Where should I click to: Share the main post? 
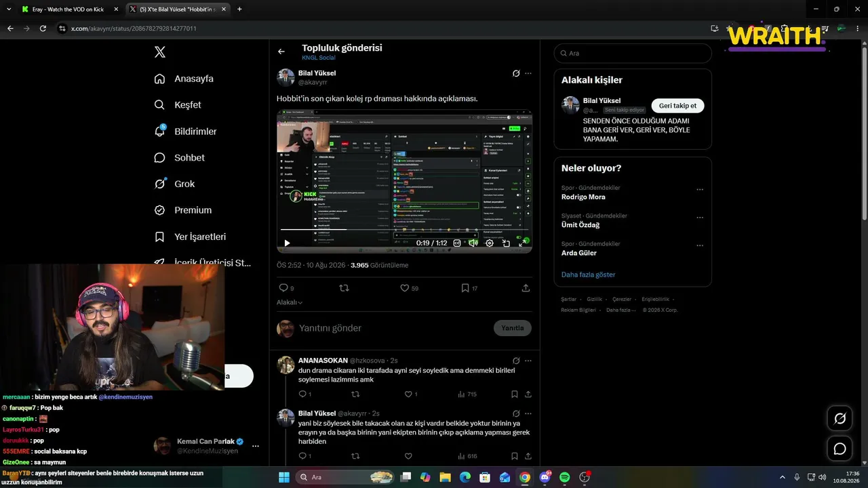pyautogui.click(x=526, y=288)
